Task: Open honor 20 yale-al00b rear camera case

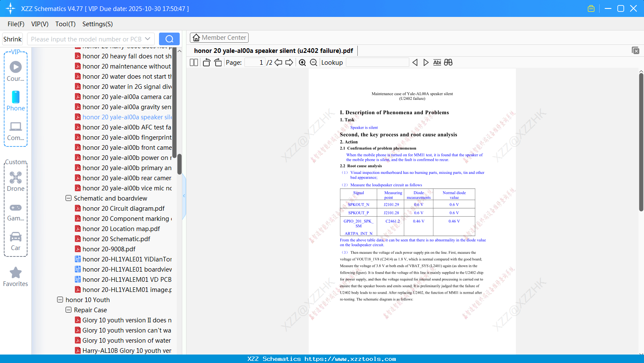Action: (123, 178)
